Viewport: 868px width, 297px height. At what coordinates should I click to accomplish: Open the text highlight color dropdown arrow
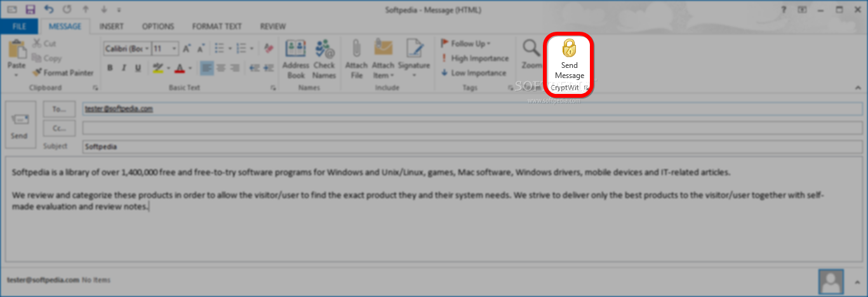pos(168,68)
